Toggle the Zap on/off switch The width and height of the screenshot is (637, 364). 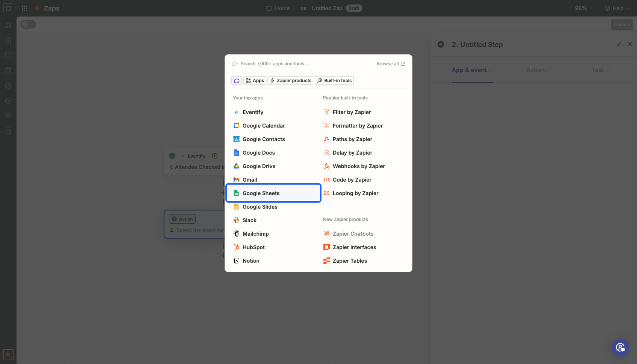28,24
